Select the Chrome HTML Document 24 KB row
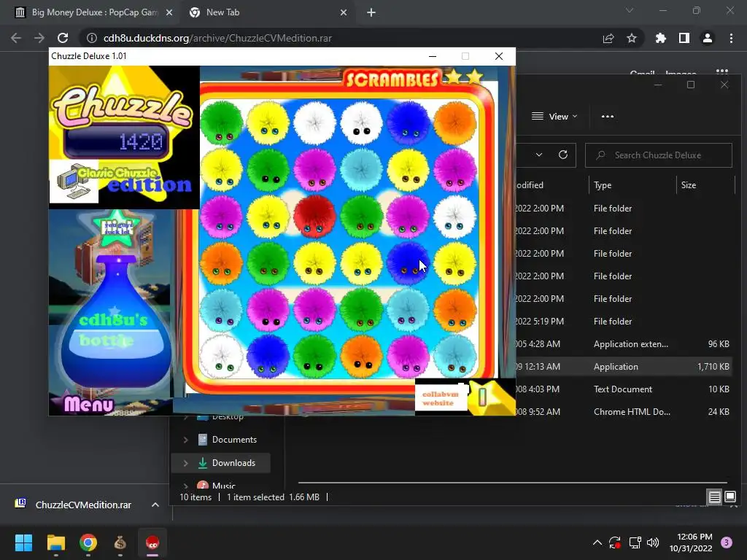 pyautogui.click(x=624, y=412)
